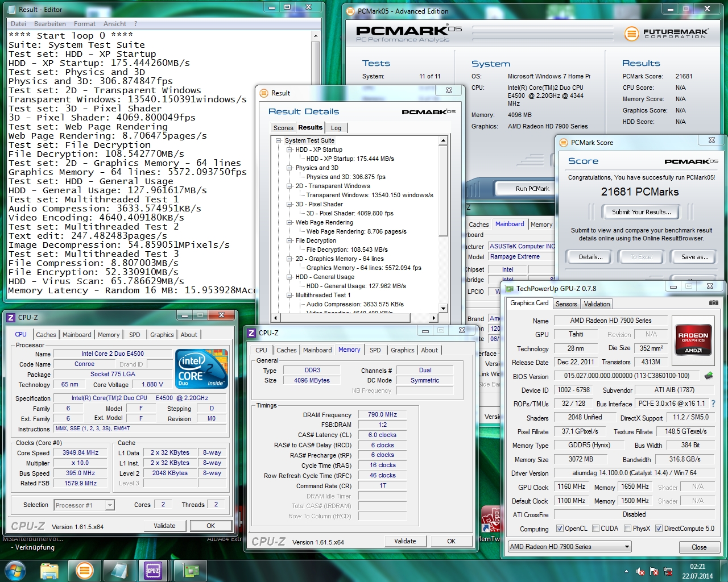Switch to PCMark05 via taskbar icon

click(84, 570)
